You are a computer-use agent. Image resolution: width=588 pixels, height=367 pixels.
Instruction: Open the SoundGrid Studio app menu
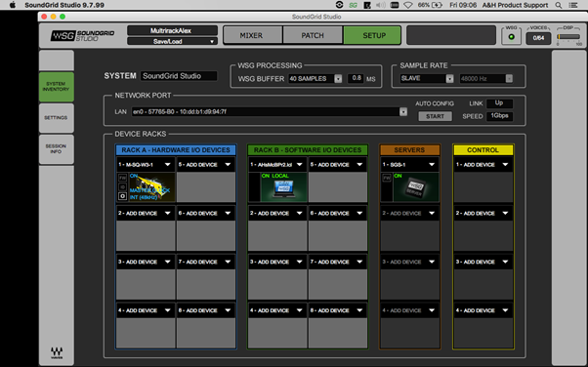pyautogui.click(x=64, y=5)
